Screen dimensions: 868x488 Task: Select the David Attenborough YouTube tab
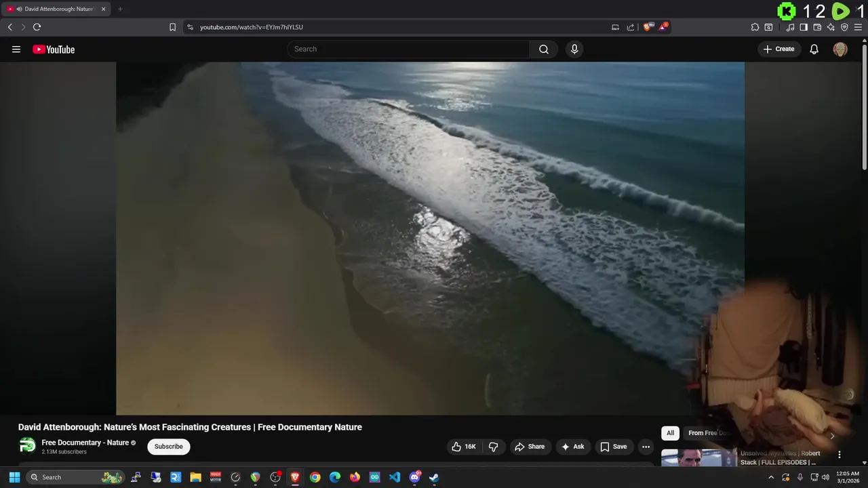56,9
